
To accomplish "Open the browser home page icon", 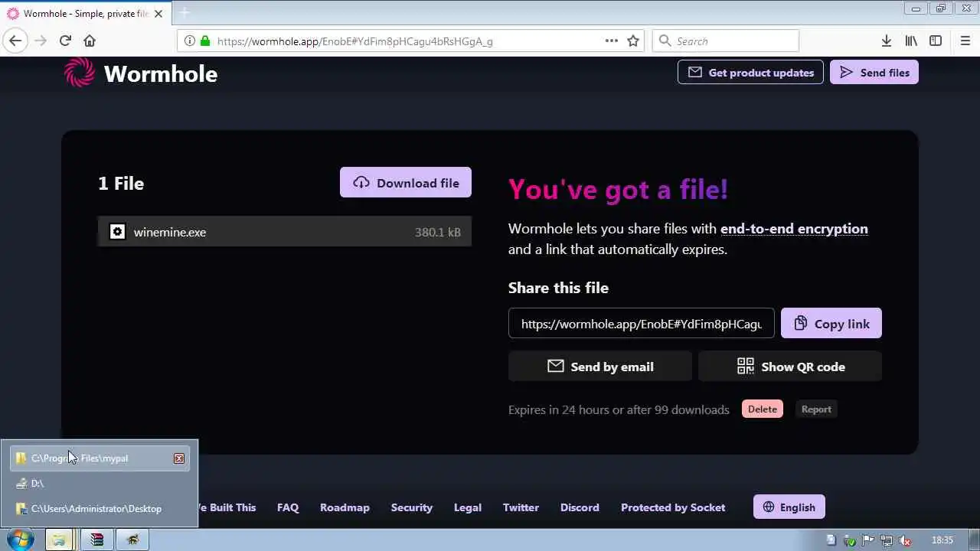I will pyautogui.click(x=90, y=41).
